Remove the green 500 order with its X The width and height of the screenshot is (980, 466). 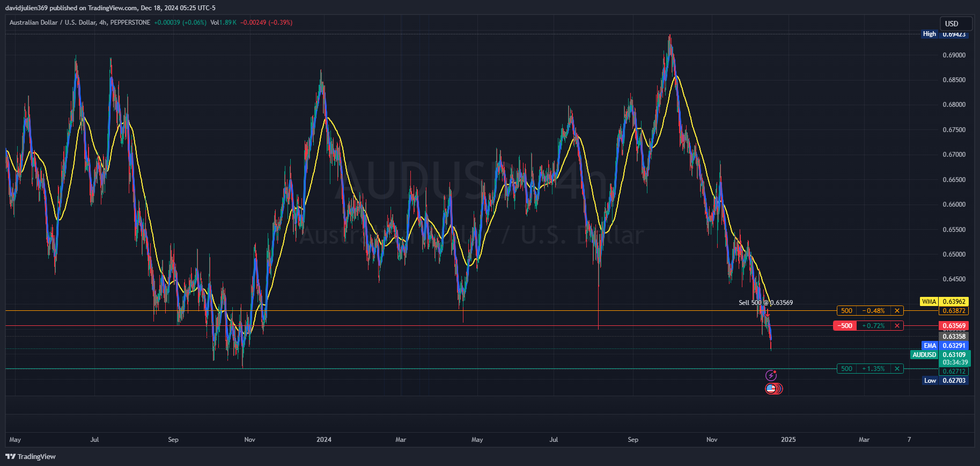click(x=897, y=369)
